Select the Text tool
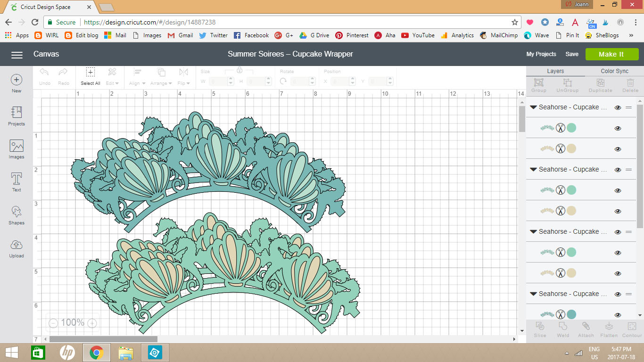The width and height of the screenshot is (644, 362). pyautogui.click(x=17, y=182)
